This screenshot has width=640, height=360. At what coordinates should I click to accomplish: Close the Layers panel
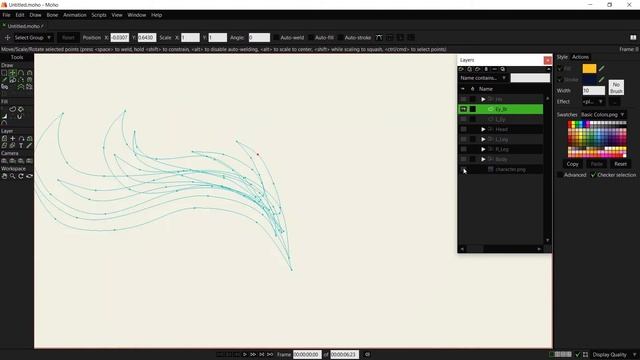click(547, 60)
